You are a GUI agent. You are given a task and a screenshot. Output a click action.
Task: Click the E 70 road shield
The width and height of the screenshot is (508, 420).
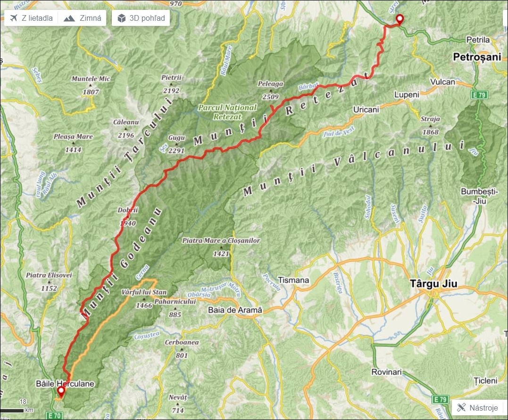coord(54,415)
